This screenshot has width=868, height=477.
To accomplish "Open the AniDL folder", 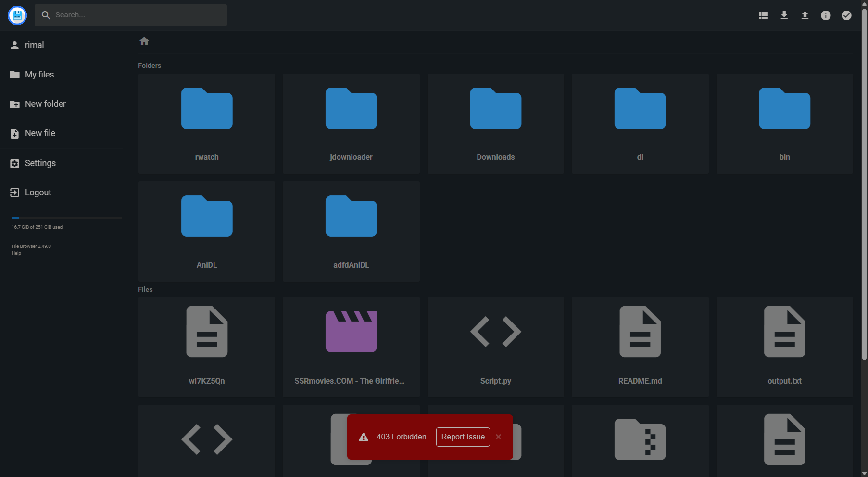I will tap(207, 232).
